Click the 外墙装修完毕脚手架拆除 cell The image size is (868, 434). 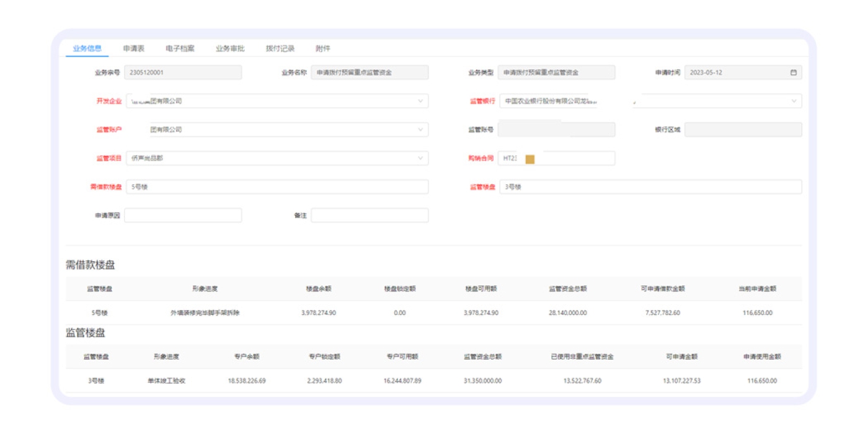click(x=205, y=312)
